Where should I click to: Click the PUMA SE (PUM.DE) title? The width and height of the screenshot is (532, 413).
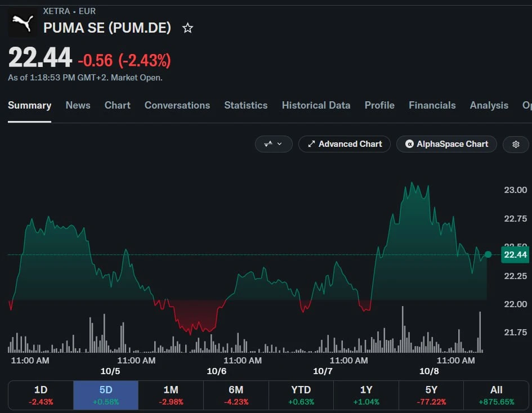click(107, 28)
